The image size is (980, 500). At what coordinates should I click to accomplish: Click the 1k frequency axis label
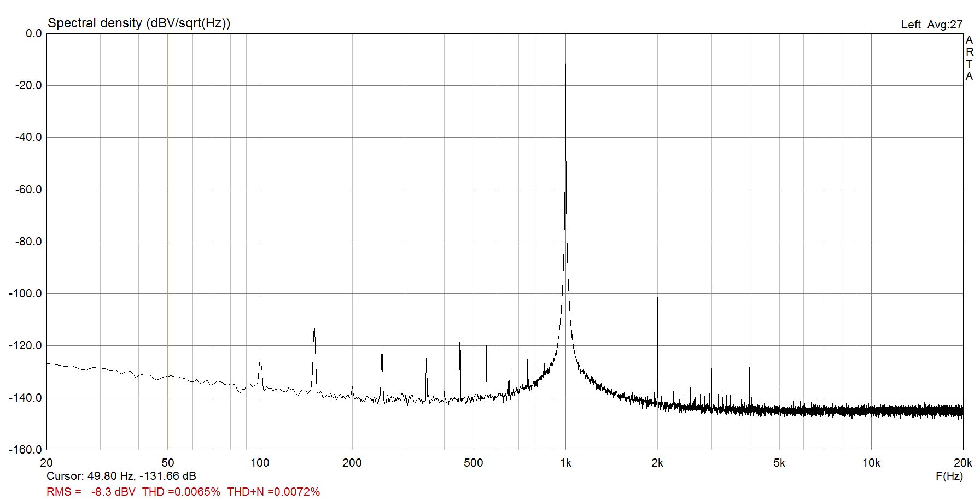tap(565, 463)
